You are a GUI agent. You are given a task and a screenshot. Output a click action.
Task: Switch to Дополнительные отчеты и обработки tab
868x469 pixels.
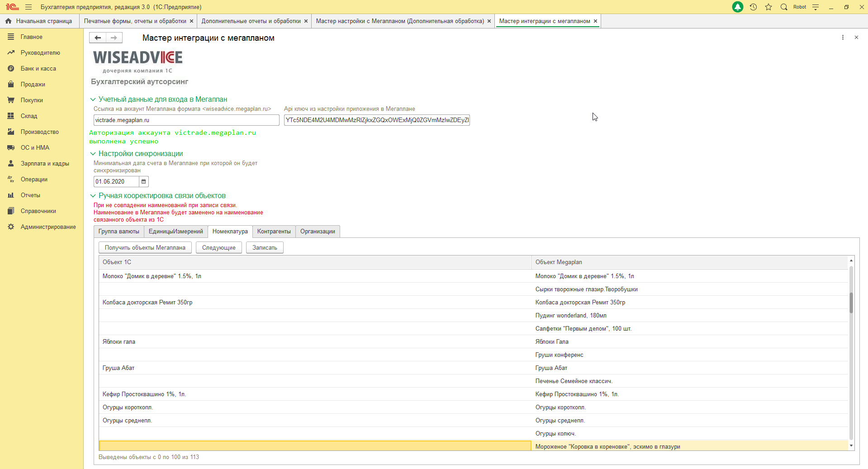(x=251, y=21)
